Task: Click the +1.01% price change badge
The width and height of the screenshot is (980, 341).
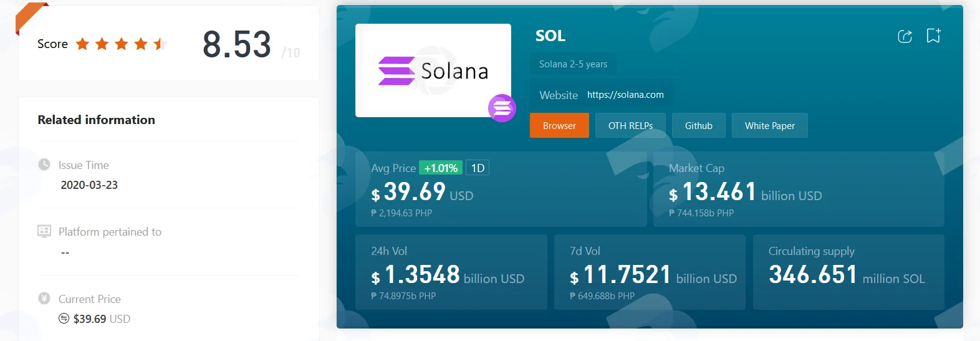Action: point(441,168)
